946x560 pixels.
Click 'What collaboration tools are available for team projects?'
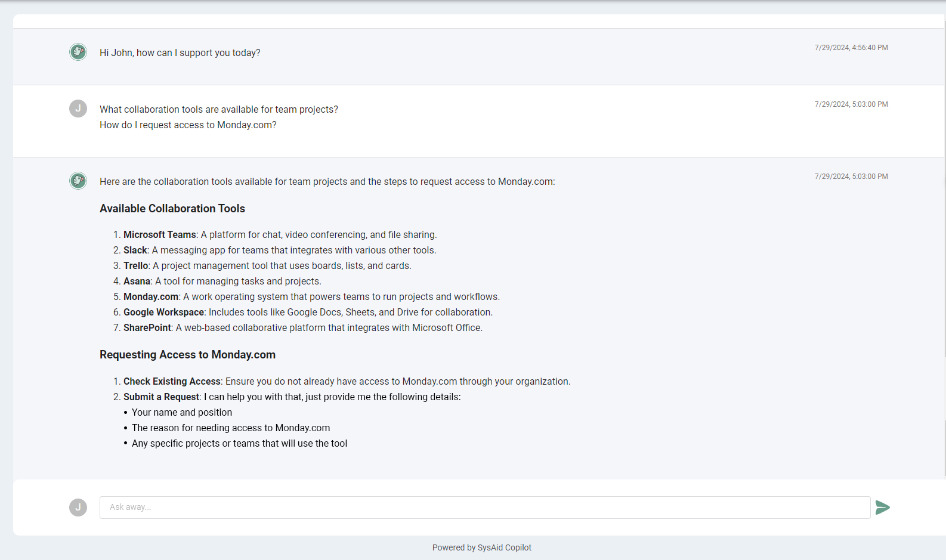point(219,109)
